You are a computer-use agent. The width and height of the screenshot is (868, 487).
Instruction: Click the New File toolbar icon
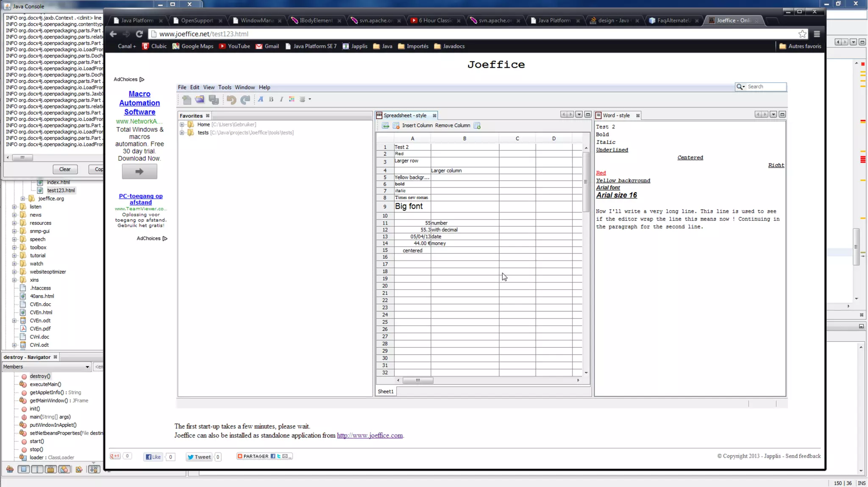tap(186, 100)
